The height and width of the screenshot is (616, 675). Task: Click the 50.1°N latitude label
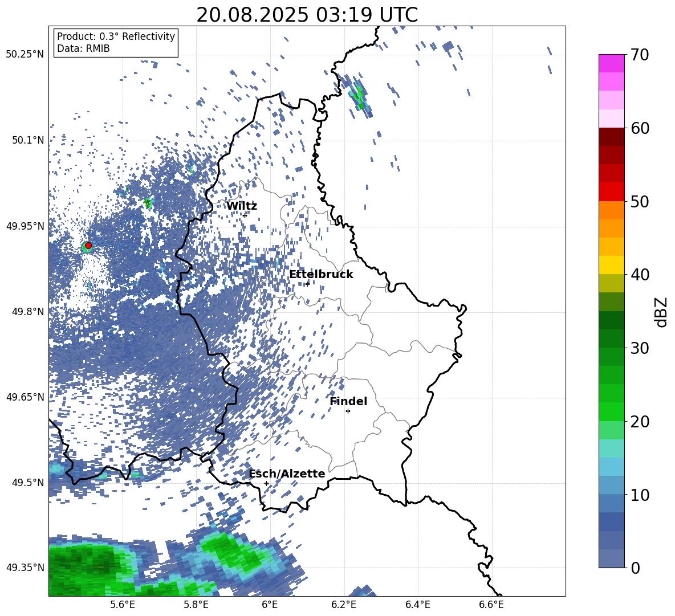pos(27,140)
